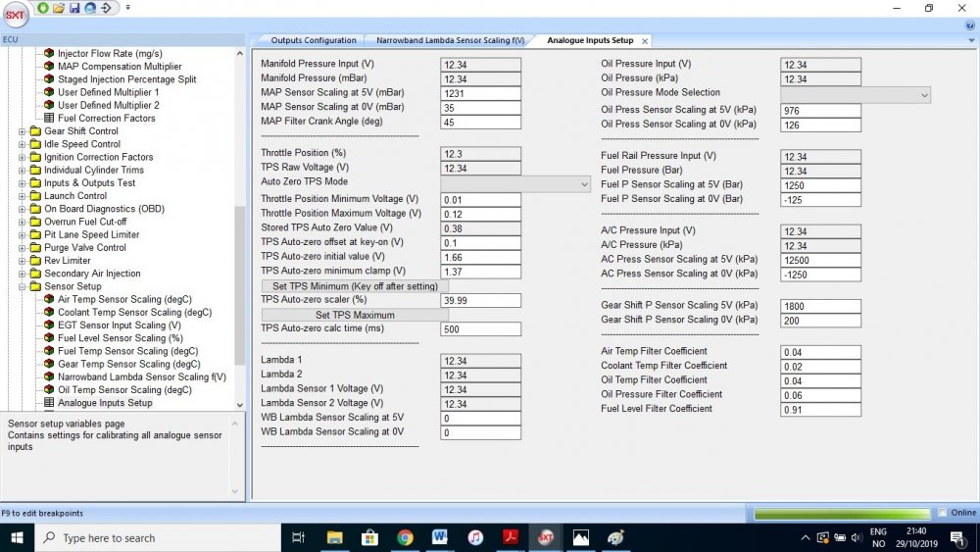Open Google Chrome from the taskbar
Viewport: 980px width, 552px height.
pos(405,537)
